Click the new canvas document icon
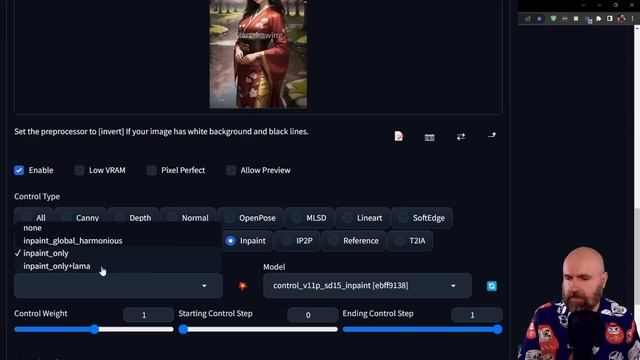The width and height of the screenshot is (640, 360). click(x=399, y=136)
